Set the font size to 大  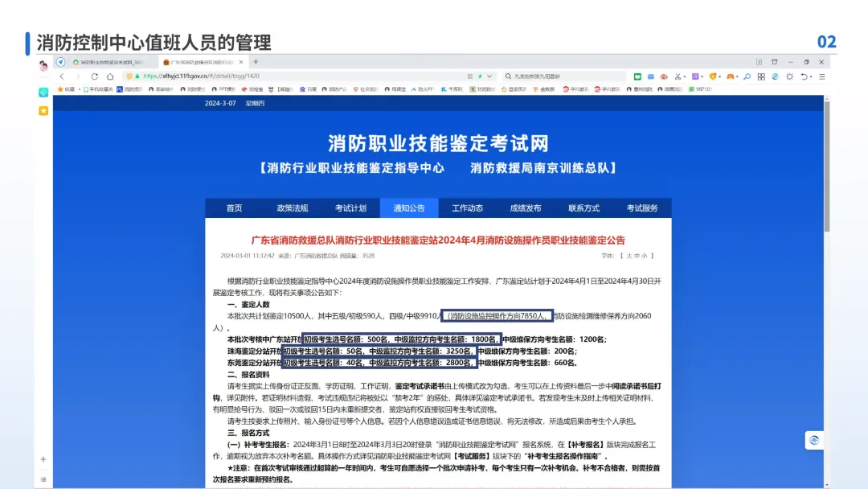click(628, 256)
